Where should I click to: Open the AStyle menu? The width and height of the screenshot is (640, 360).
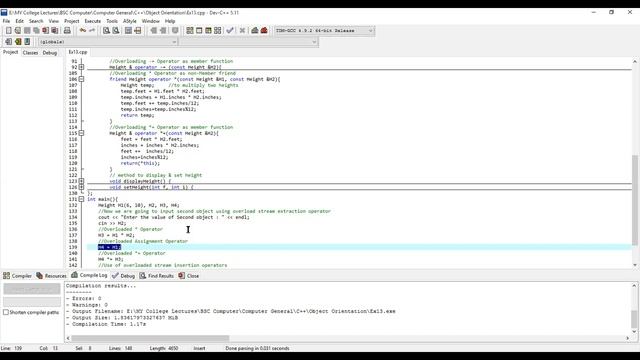point(129,21)
